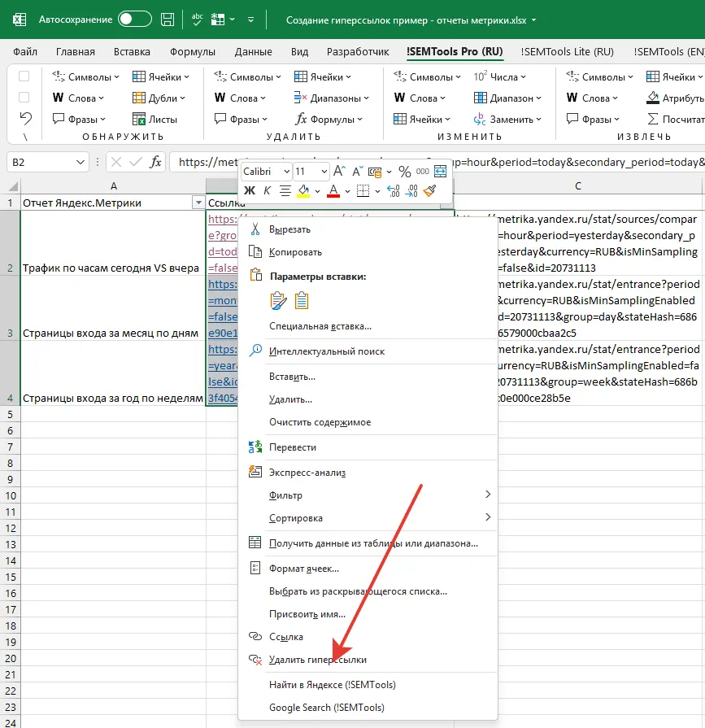Apply red font color A
This screenshot has height=728, width=705.
[333, 190]
